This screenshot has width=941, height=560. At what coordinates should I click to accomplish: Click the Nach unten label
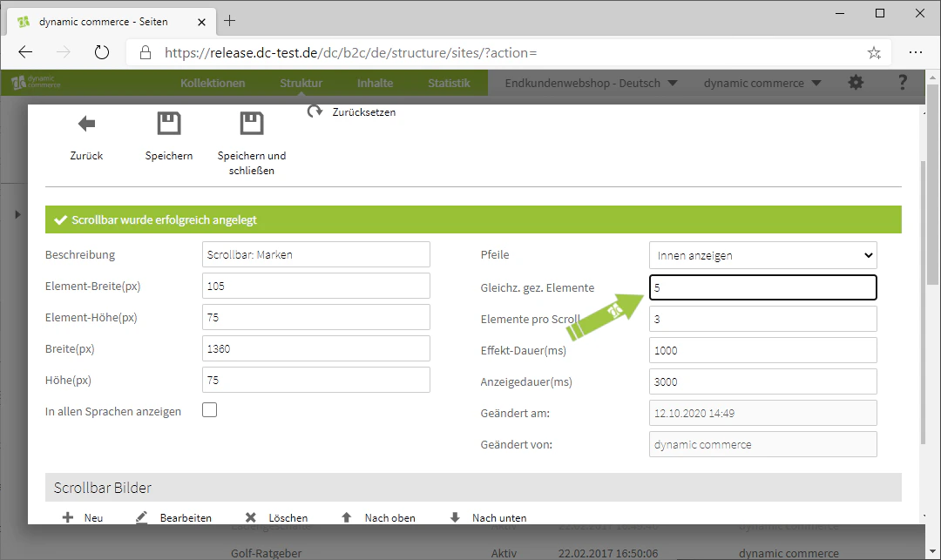499,517
